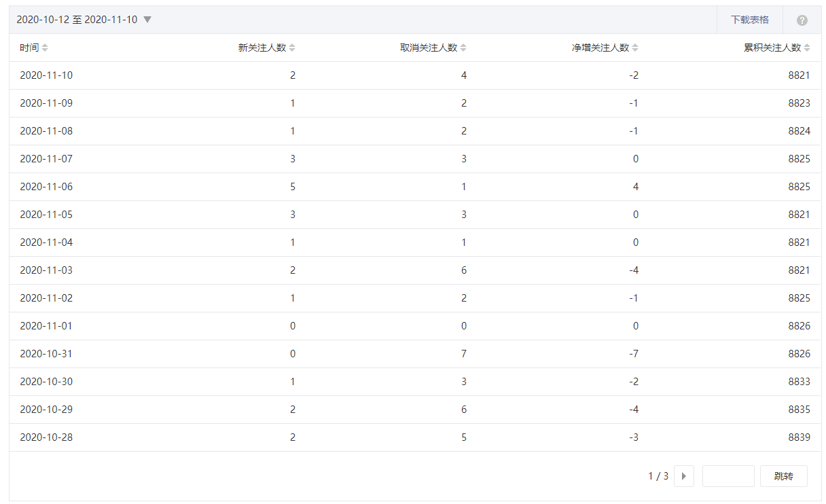
Task: Select the 2020-11-06 date cell
Action: pos(46,187)
